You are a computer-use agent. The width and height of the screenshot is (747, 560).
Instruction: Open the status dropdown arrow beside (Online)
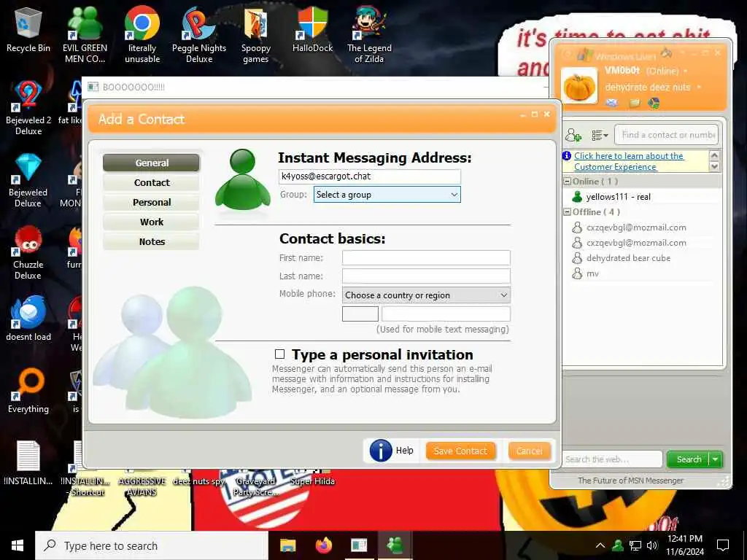[x=686, y=71]
